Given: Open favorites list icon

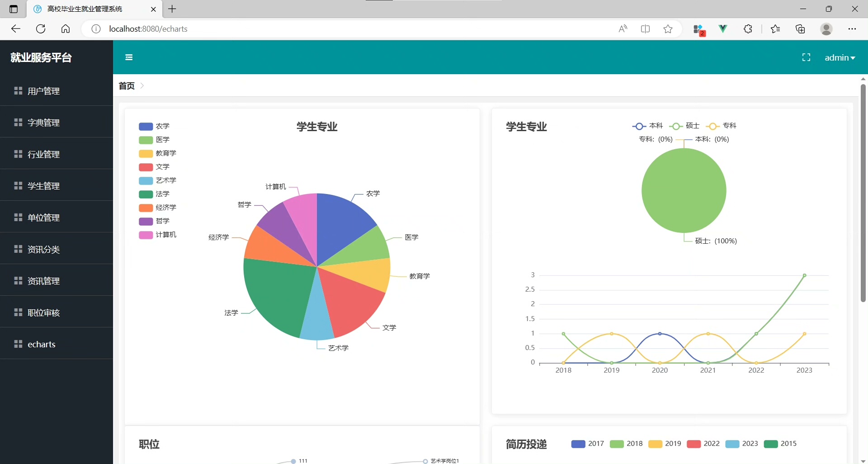Looking at the screenshot, I should pos(775,29).
